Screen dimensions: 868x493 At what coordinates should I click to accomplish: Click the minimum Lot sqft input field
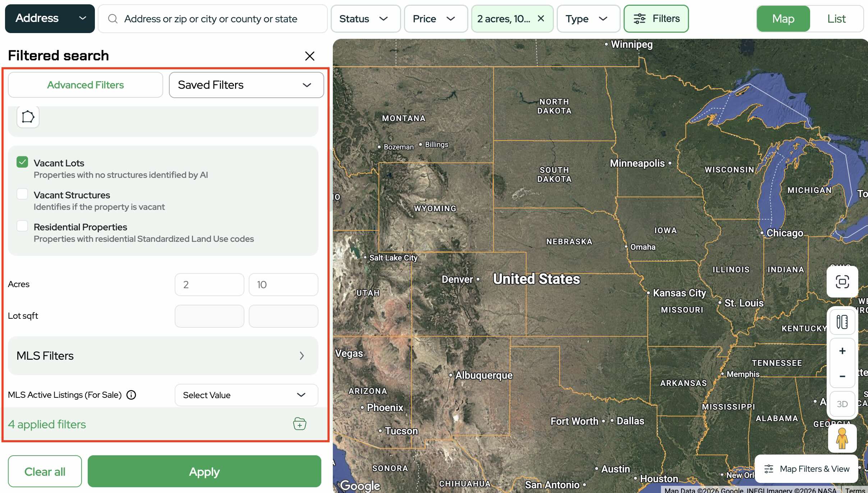pyautogui.click(x=209, y=316)
